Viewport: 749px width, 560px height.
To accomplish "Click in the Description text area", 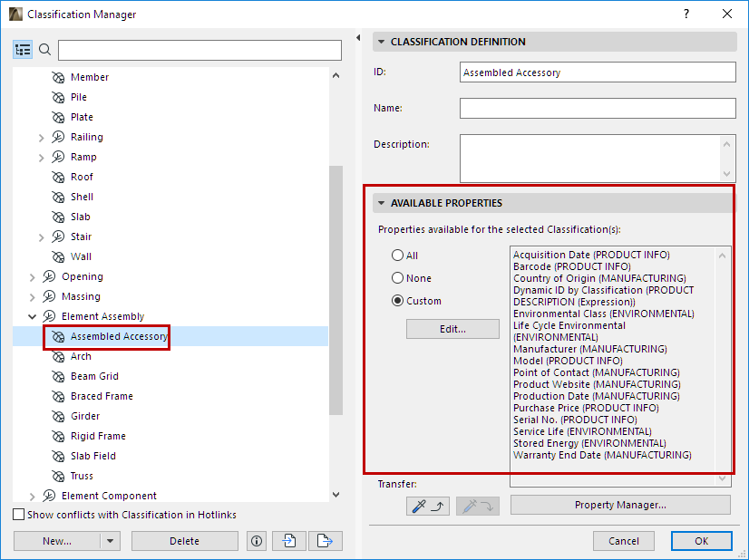I will click(590, 158).
